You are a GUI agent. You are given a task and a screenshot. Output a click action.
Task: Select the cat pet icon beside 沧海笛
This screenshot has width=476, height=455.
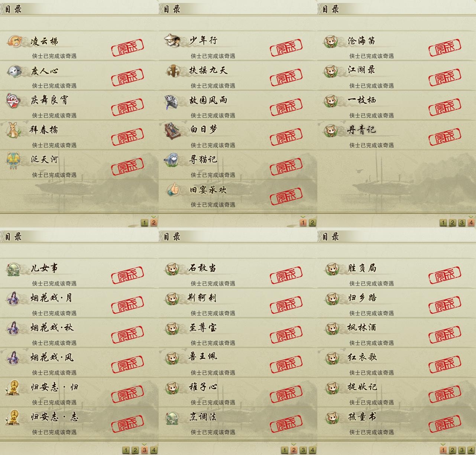331,41
